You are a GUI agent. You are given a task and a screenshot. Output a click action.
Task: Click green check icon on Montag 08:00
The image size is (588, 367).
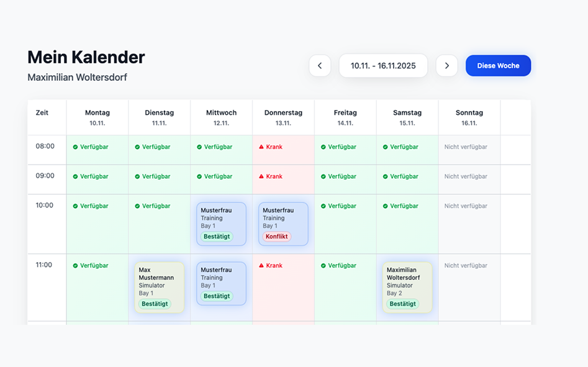[76, 147]
